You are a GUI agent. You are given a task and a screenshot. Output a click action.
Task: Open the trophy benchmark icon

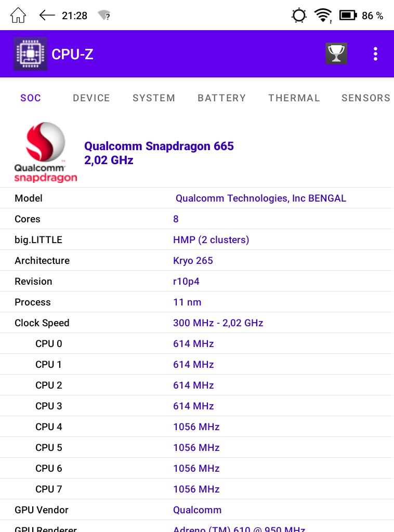(x=336, y=54)
